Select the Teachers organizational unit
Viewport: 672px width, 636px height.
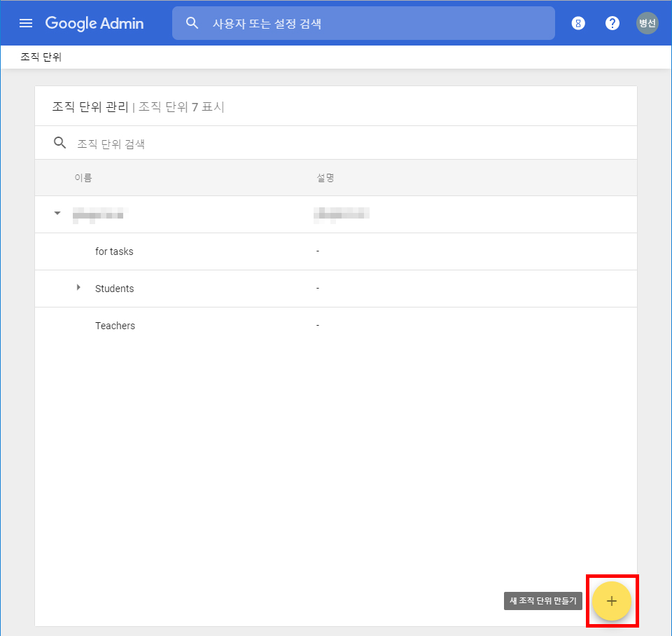click(x=115, y=326)
